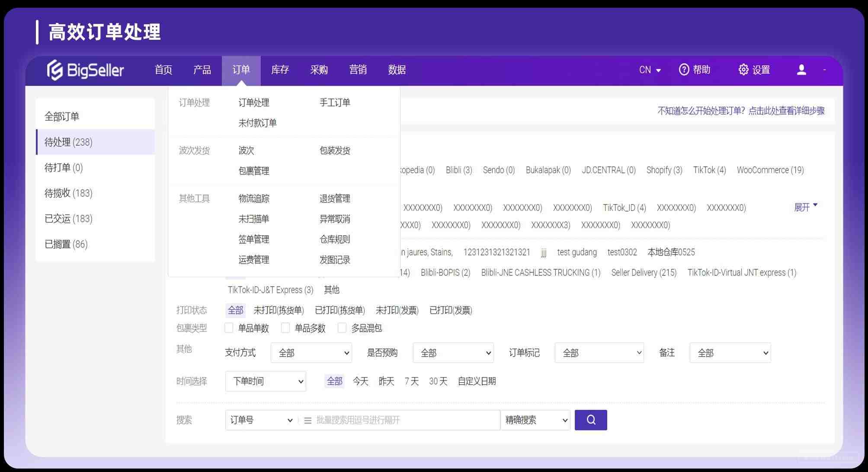Click the purple magnifier search button
The height and width of the screenshot is (472, 868).
point(591,420)
